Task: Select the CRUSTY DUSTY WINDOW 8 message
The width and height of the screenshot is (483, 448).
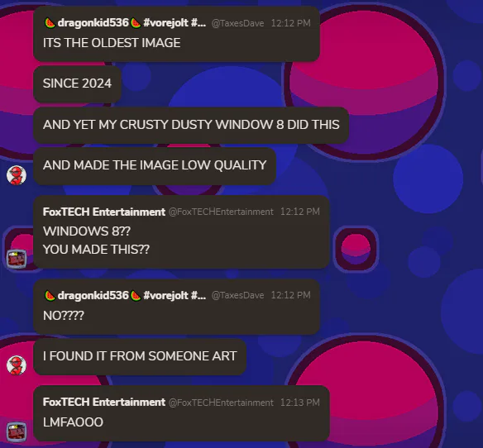Action: click(x=191, y=125)
